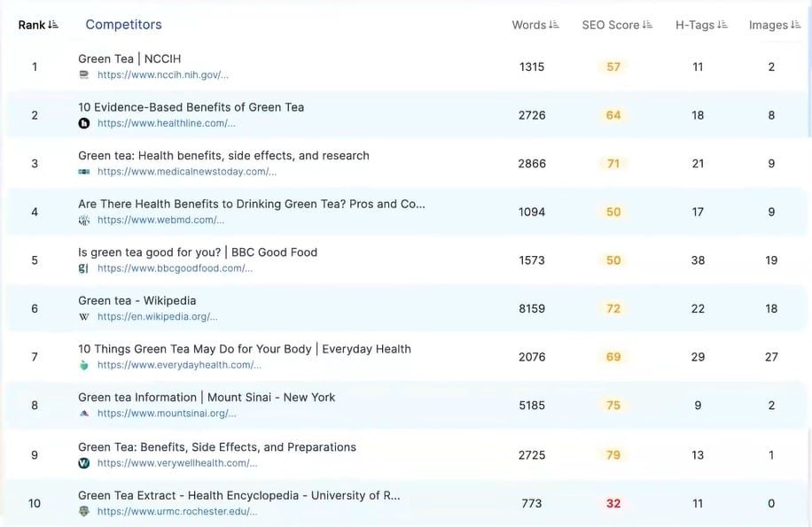Open the webmd.com URL link
This screenshot has width=812, height=527.
[160, 220]
